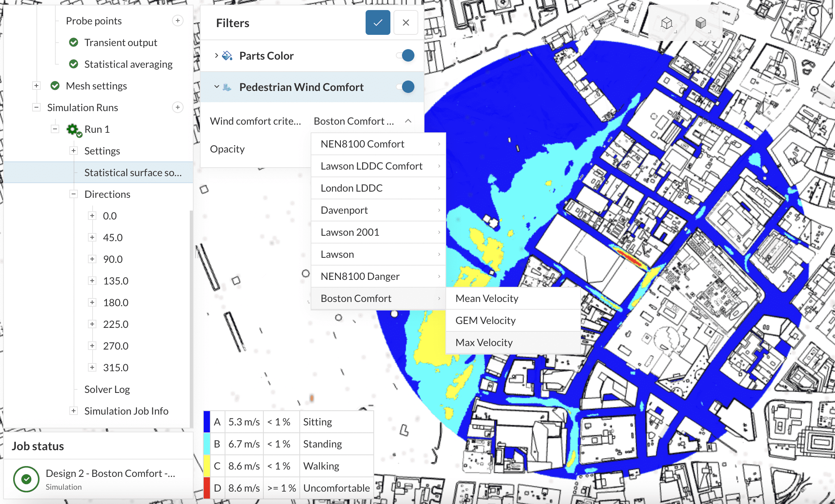Expand the Parts Color section
Image resolution: width=835 pixels, height=504 pixels.
point(216,56)
